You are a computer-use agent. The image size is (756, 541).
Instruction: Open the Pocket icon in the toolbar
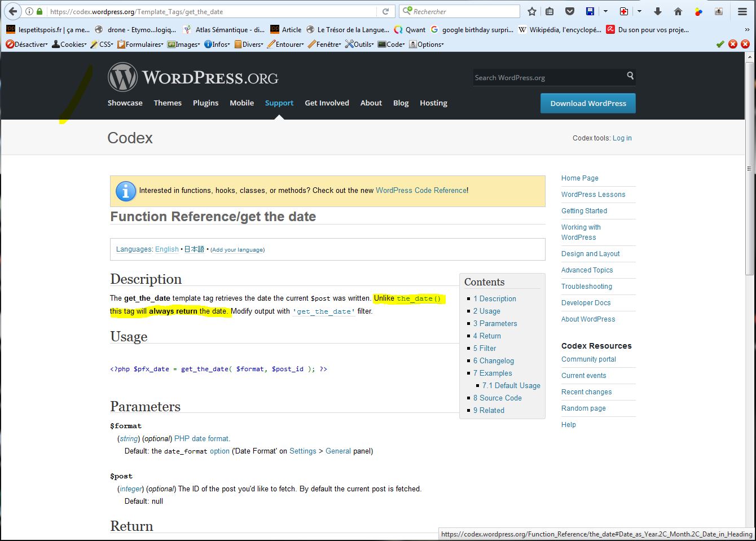click(x=570, y=11)
